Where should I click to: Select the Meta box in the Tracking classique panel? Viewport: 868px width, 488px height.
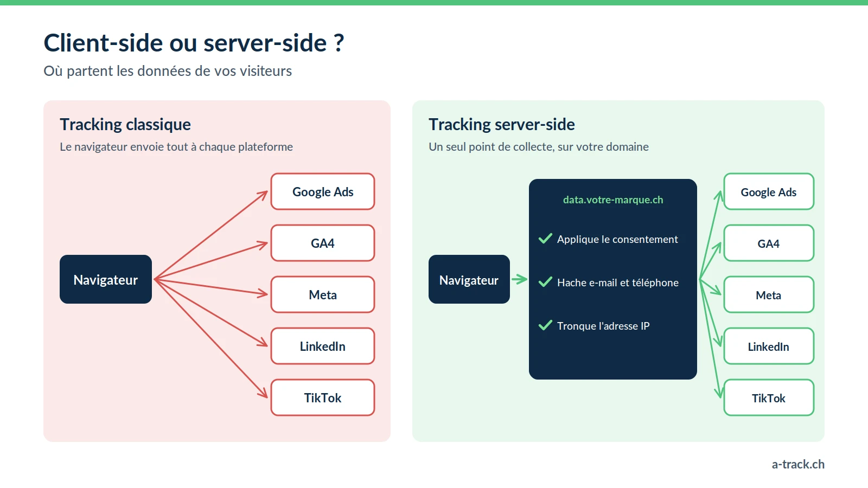[x=323, y=294]
